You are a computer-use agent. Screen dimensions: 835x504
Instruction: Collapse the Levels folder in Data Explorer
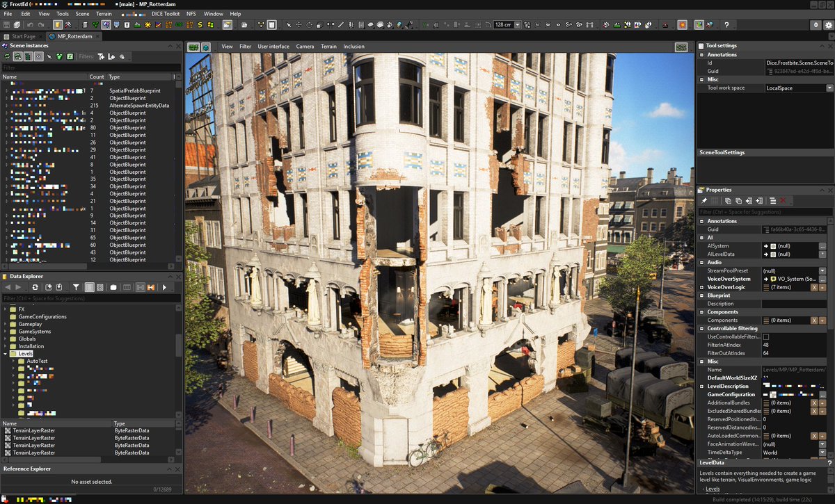6,354
